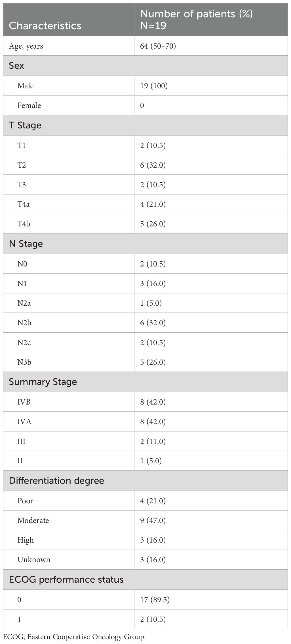Select the N Stage section heading
Viewport: 291px width, 644px height.
[x=26, y=244]
